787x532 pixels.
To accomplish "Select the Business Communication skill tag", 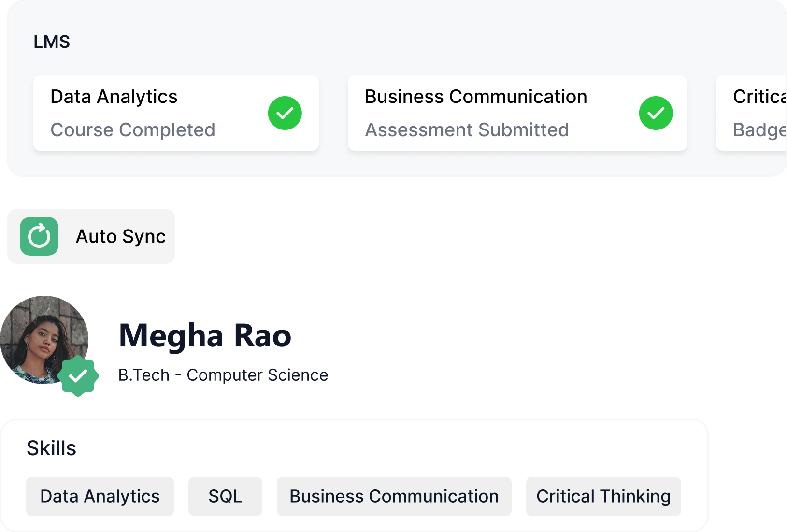I will 394,496.
